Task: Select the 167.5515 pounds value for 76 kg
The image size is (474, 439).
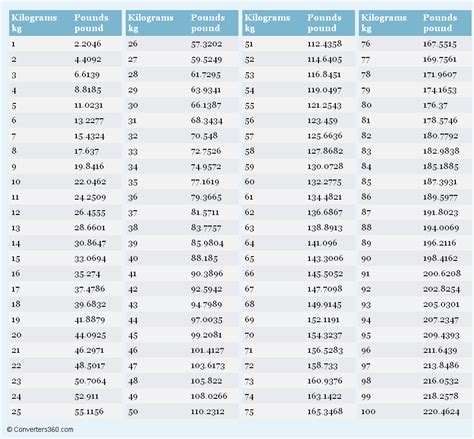Action: tap(440, 44)
